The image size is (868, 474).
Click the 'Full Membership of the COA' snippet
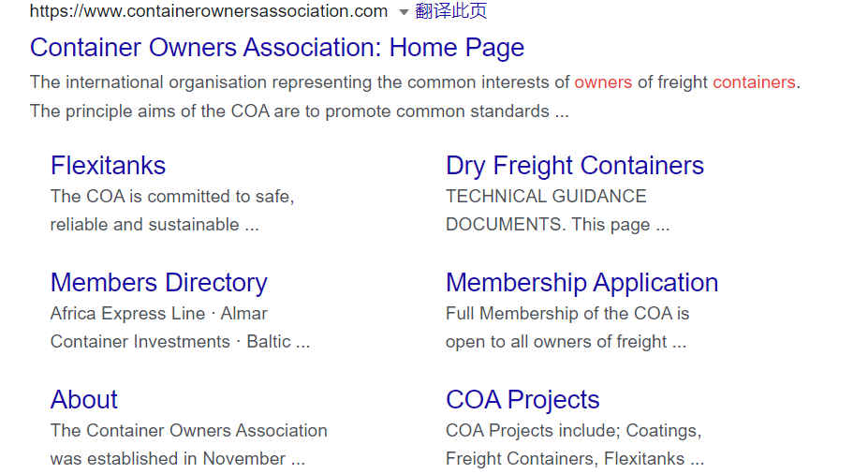tap(567, 314)
